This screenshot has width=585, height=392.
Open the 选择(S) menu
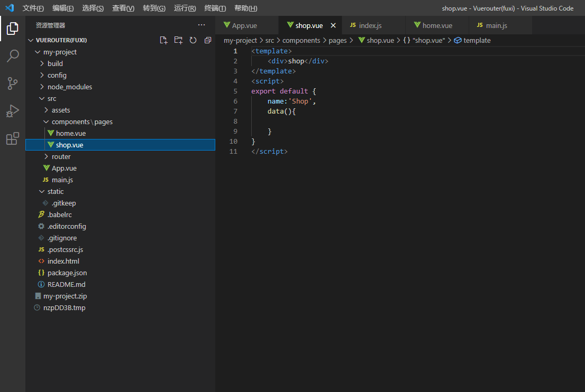(x=93, y=8)
